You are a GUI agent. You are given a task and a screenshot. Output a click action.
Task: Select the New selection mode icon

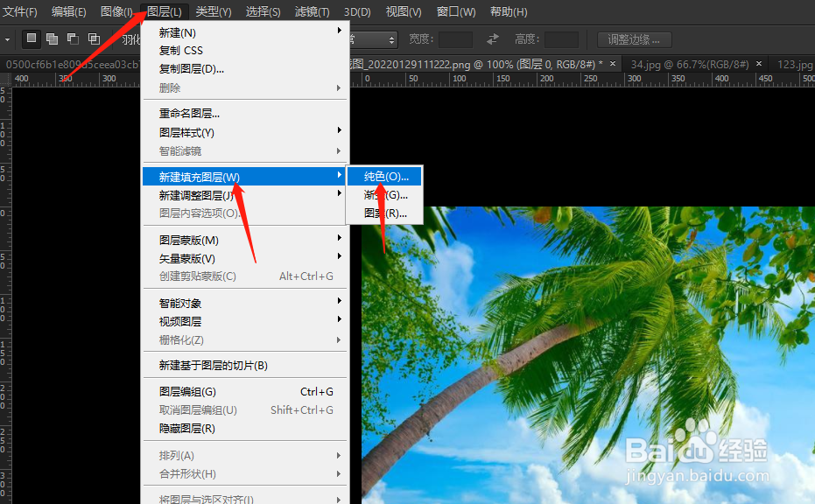30,39
